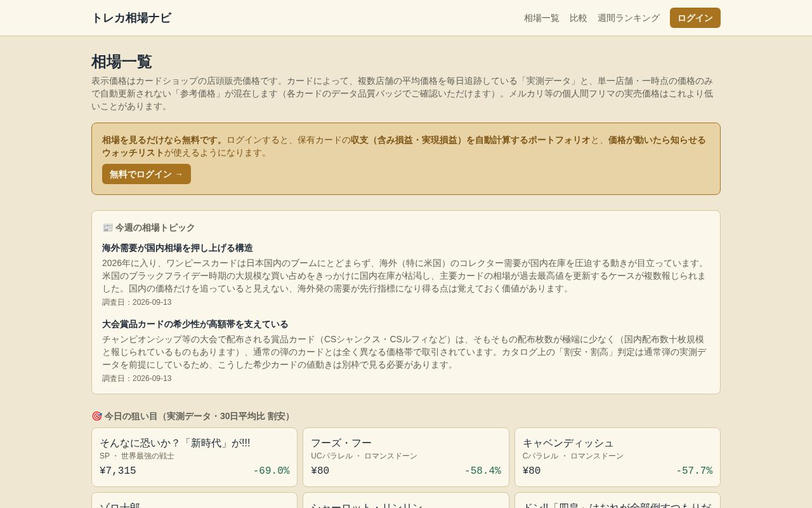
Task: Click the 大会賞品カードの希少性が高額帯を支えている headline
Action: (x=195, y=324)
